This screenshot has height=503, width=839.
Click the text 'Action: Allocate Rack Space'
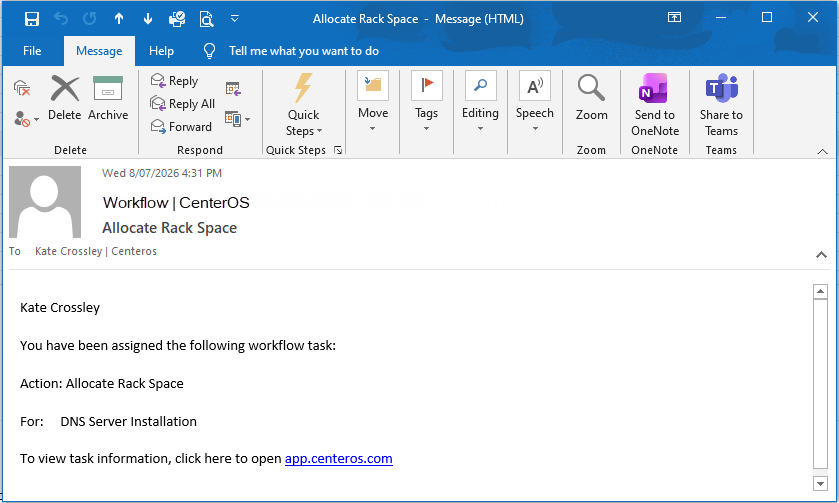click(102, 384)
